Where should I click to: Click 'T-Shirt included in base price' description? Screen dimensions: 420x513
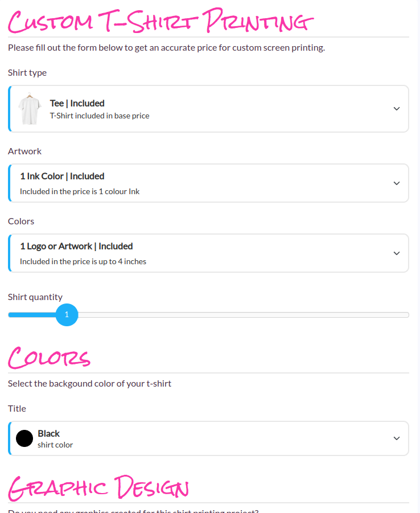pos(100,116)
